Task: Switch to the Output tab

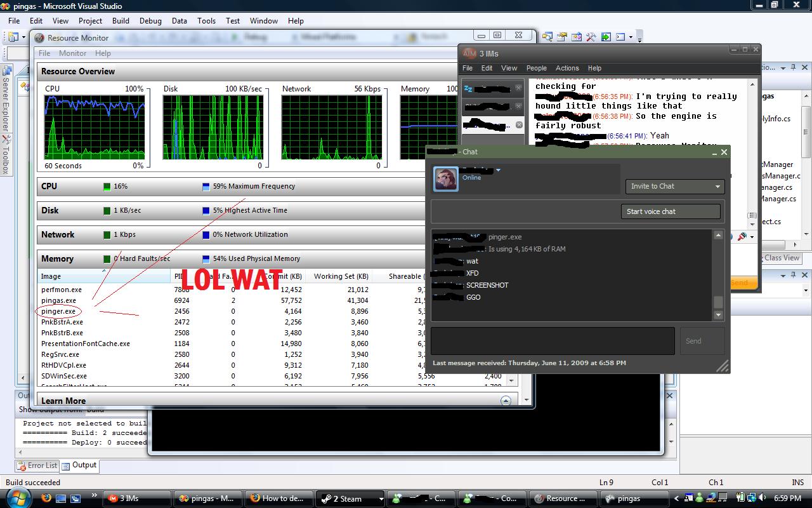Action: pyautogui.click(x=79, y=465)
